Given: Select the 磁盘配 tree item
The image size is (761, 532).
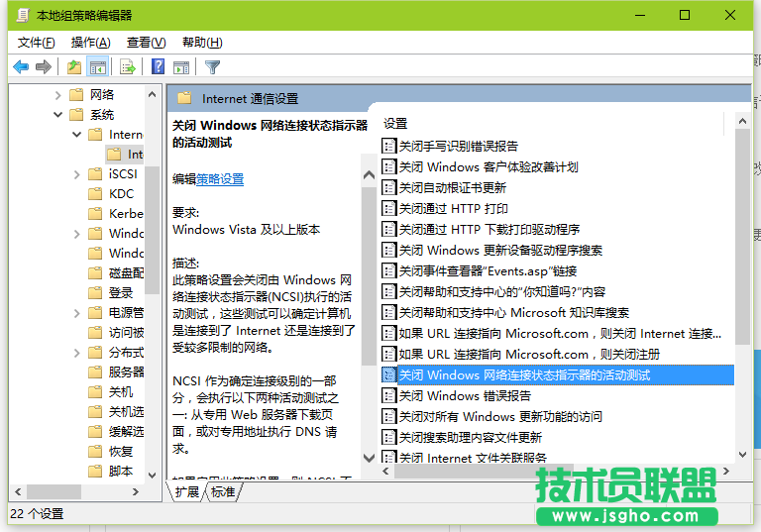Looking at the screenshot, I should (126, 272).
